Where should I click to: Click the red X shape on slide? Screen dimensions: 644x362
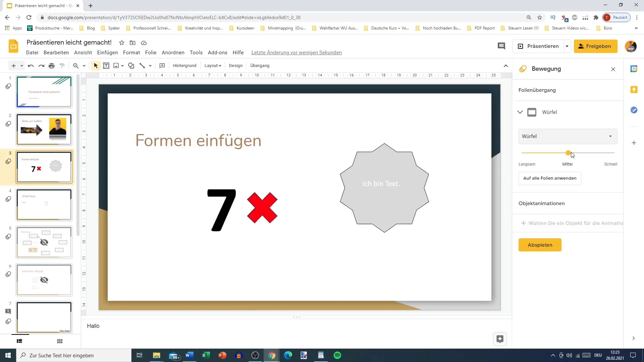tap(262, 208)
